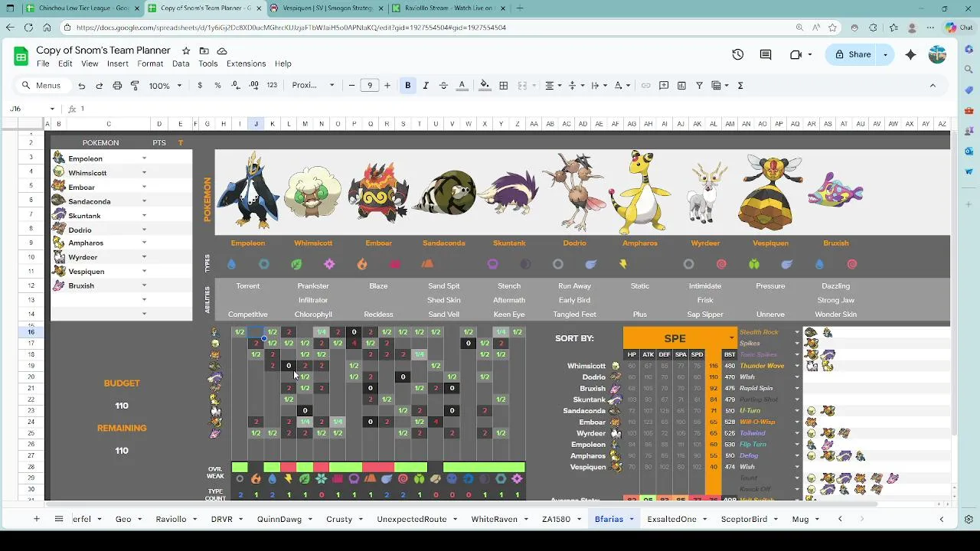Screen dimensions: 980x551
Task: Click the Vespiquen Pokemon image
Action: 770,192
